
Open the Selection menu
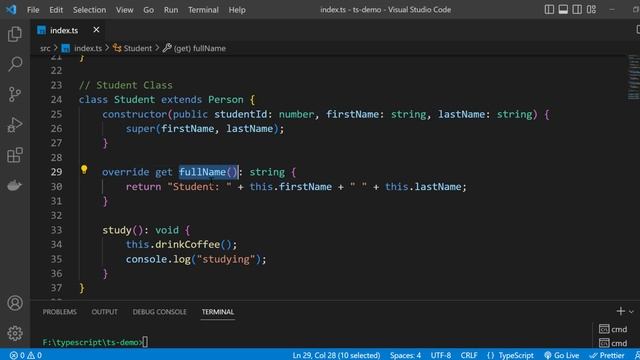pos(89,10)
